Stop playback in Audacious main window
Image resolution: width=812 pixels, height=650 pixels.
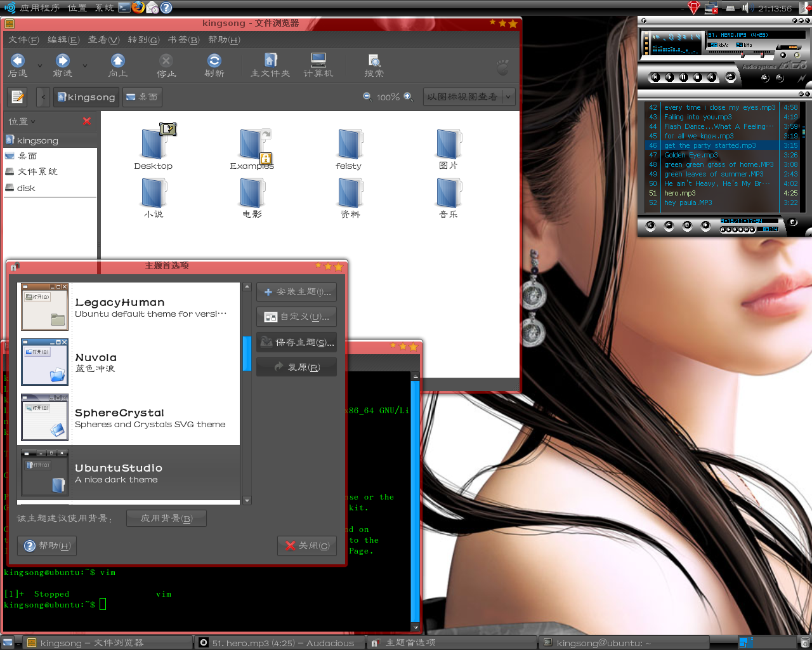pyautogui.click(x=697, y=77)
